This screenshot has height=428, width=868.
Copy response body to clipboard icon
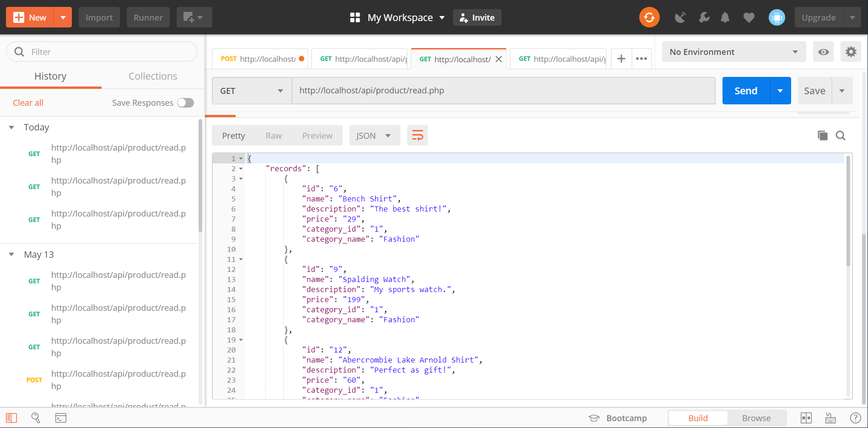pos(823,135)
